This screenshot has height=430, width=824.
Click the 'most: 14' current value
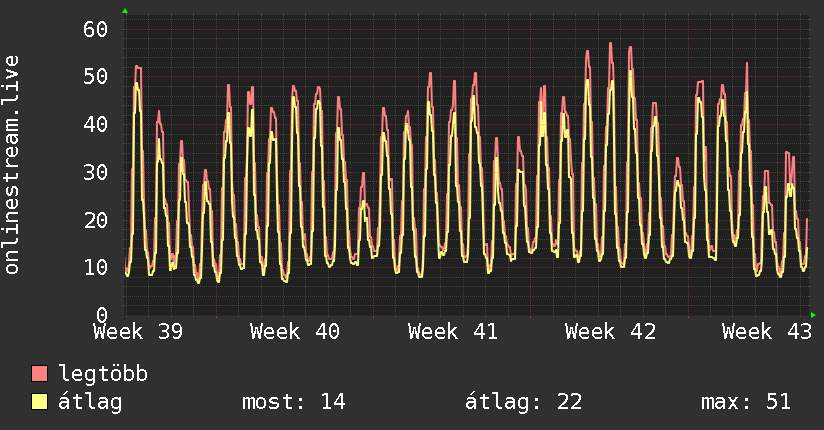(294, 402)
